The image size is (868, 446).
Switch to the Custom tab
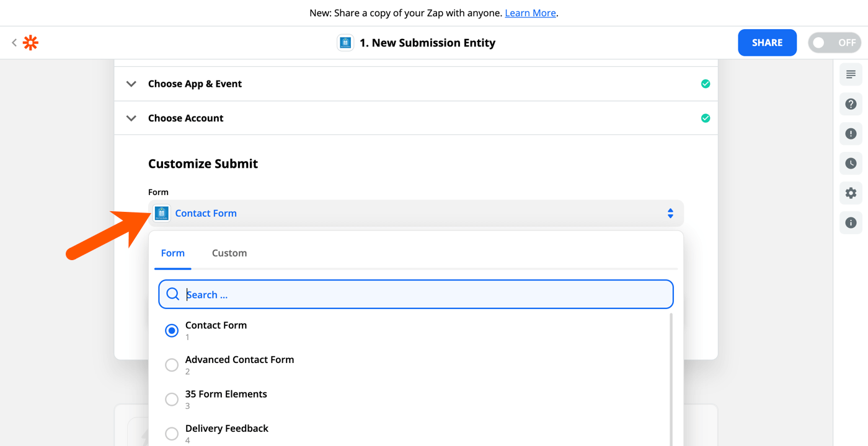click(229, 253)
